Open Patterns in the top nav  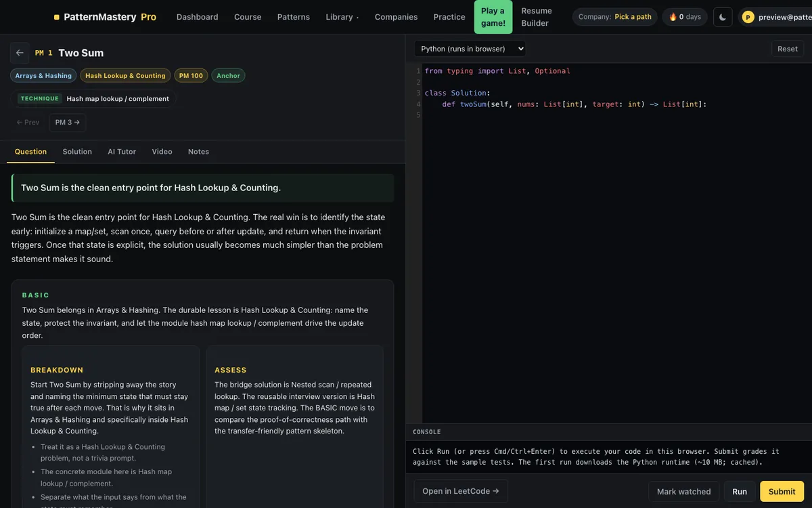pyautogui.click(x=294, y=17)
